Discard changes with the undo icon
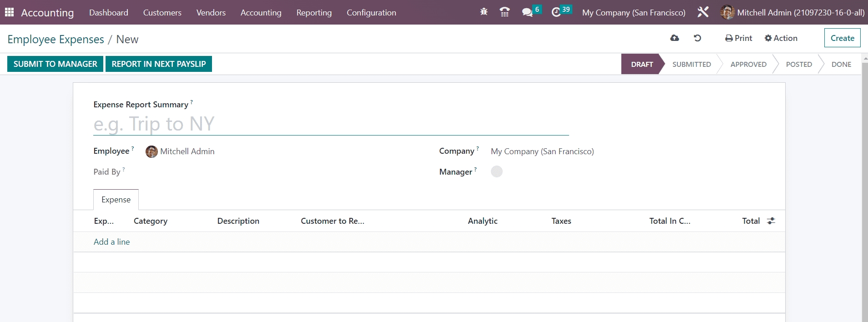Viewport: 868px width, 322px height. coord(697,38)
